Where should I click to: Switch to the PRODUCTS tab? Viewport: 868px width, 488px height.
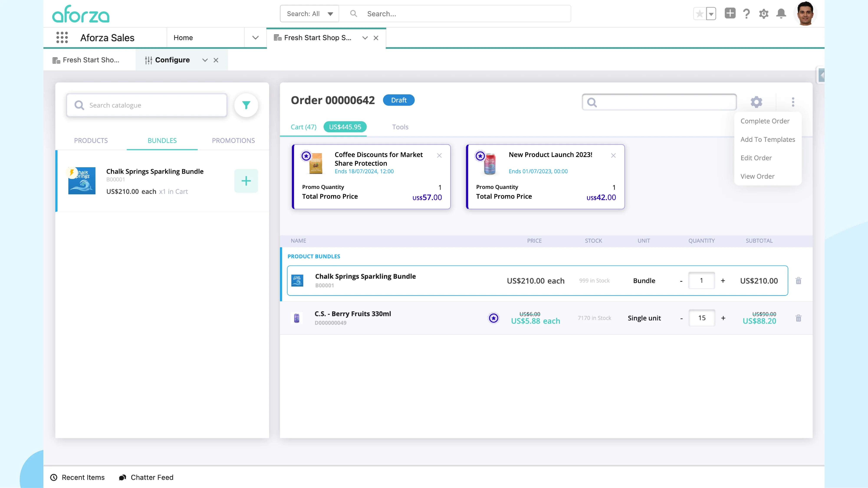91,141
